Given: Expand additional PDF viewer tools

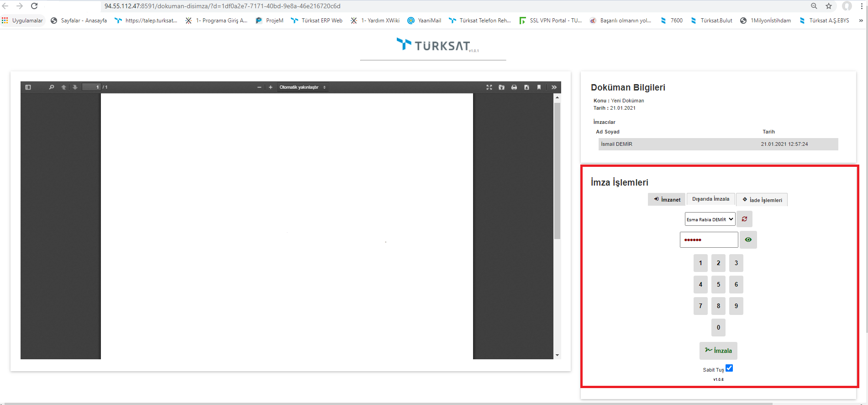Looking at the screenshot, I should pos(554,87).
